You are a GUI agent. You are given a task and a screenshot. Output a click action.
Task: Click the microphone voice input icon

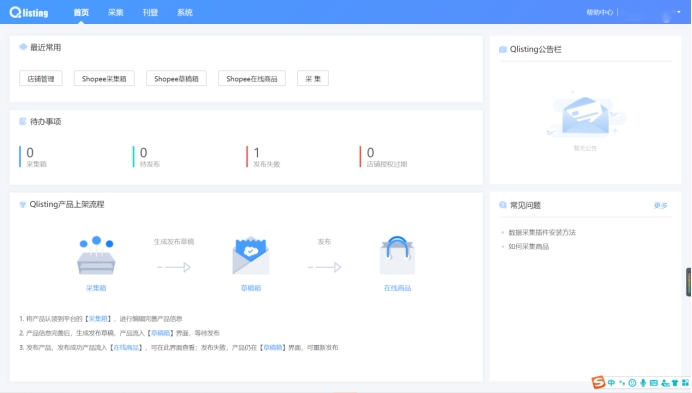point(643,383)
